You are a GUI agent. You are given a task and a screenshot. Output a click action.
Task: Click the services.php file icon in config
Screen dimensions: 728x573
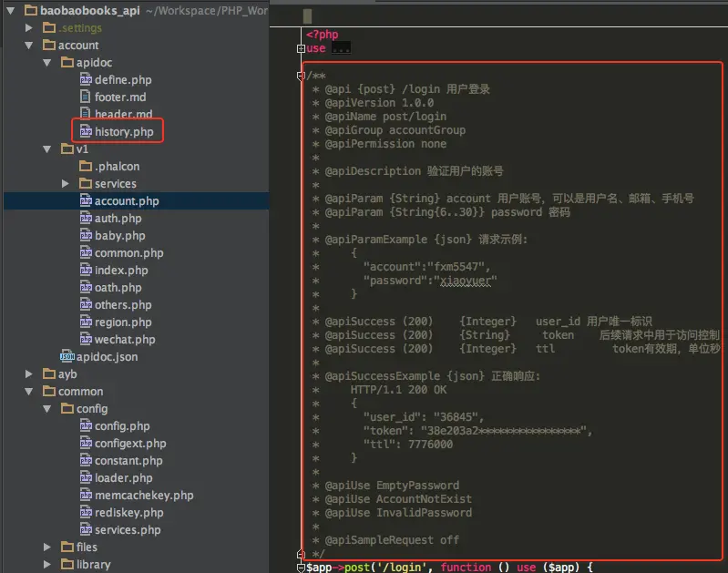[86, 530]
